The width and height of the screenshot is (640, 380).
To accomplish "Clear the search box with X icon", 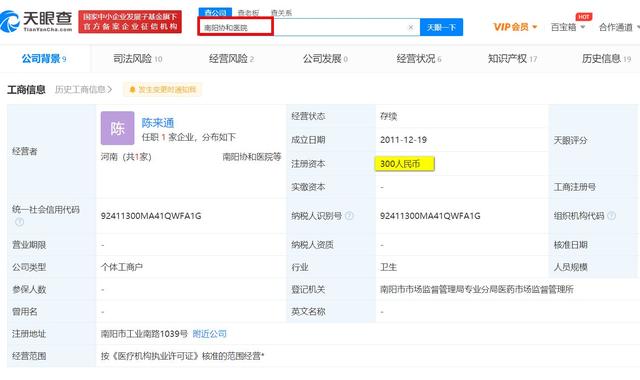I will point(411,27).
